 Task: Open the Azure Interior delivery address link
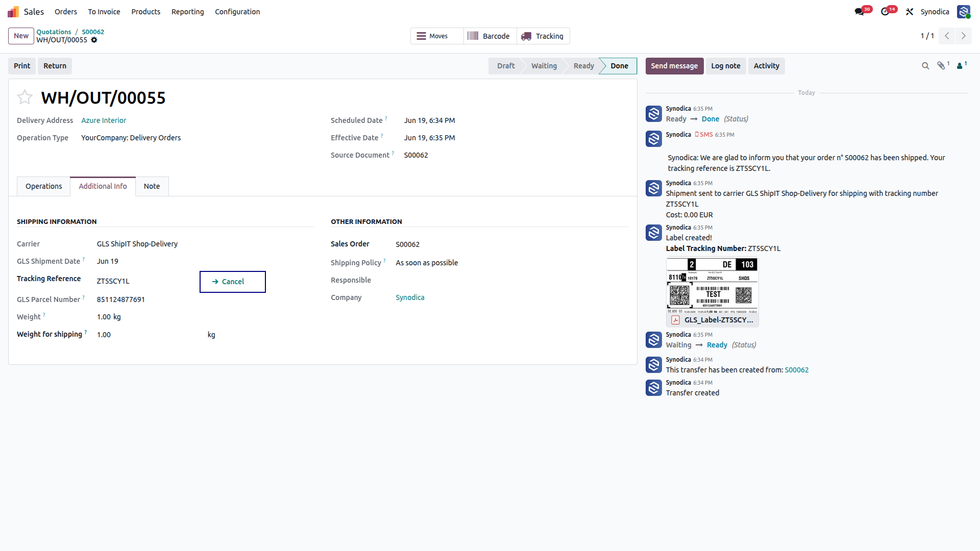pos(104,120)
